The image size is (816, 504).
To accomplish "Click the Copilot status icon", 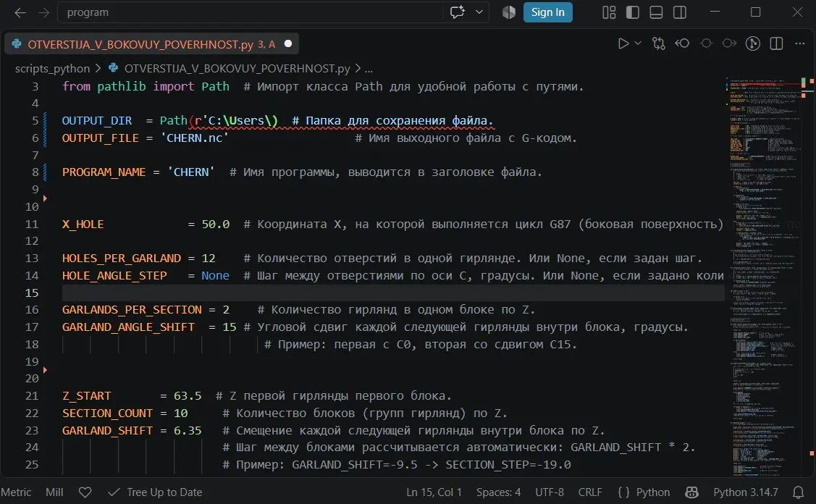I will 691,492.
